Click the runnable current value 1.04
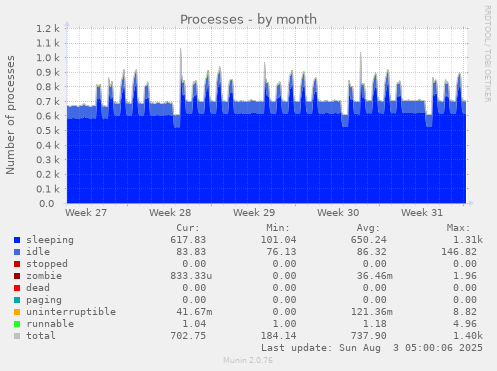 pyautogui.click(x=194, y=324)
